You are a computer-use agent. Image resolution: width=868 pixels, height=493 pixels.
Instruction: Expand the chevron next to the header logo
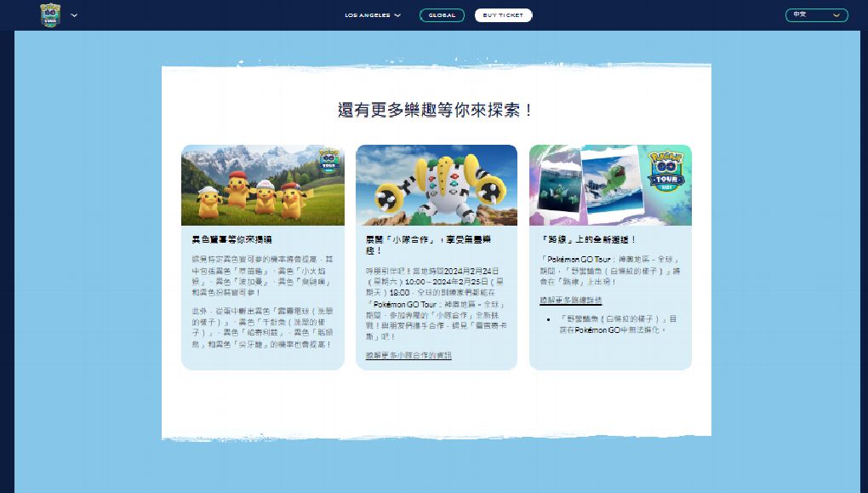74,15
